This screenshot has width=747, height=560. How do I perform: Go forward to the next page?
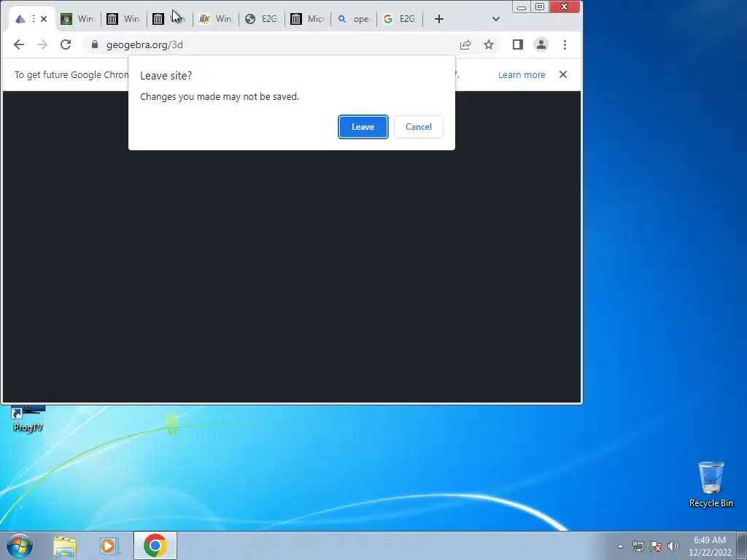pos(42,44)
